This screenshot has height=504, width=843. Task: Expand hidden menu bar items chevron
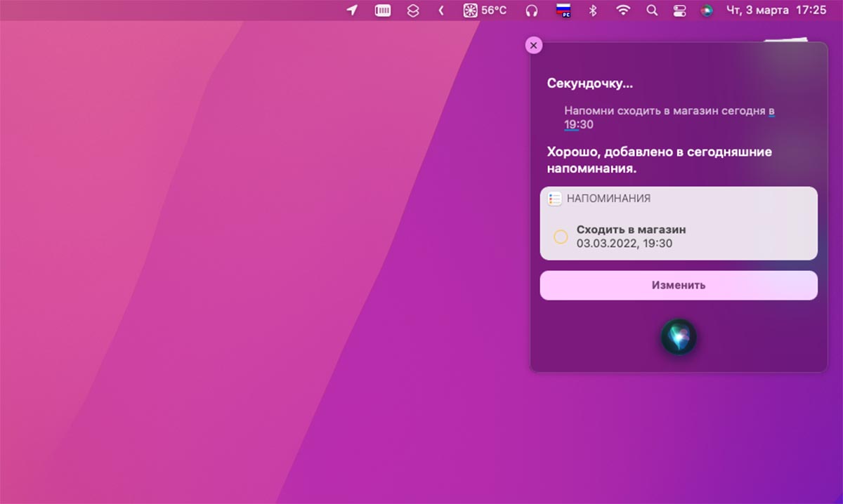click(441, 10)
